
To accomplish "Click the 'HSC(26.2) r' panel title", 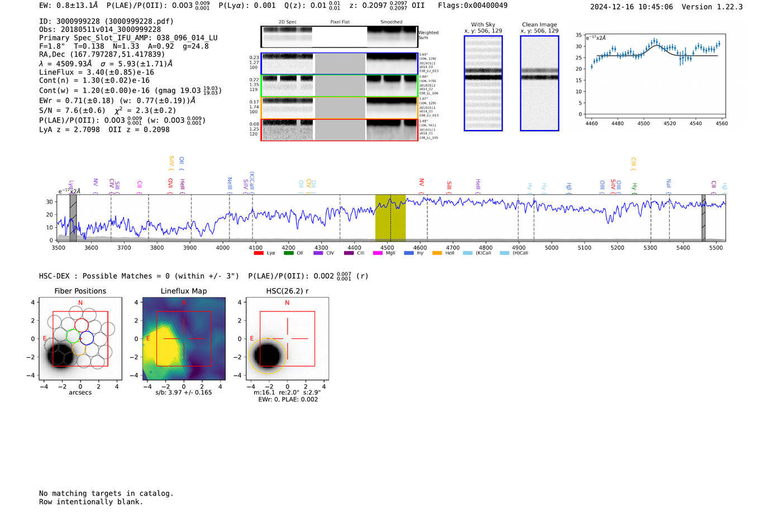I will (287, 291).
